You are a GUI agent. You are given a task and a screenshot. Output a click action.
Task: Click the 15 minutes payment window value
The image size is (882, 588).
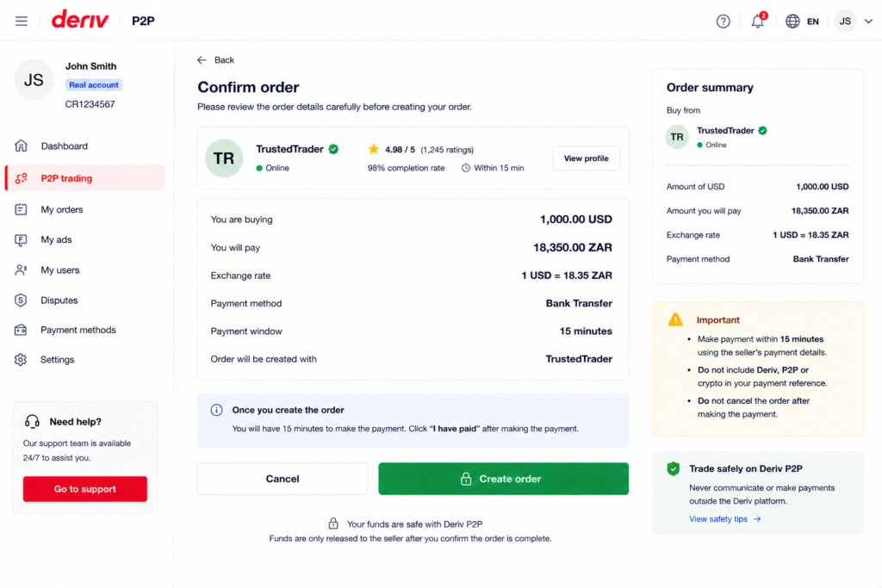pos(586,331)
